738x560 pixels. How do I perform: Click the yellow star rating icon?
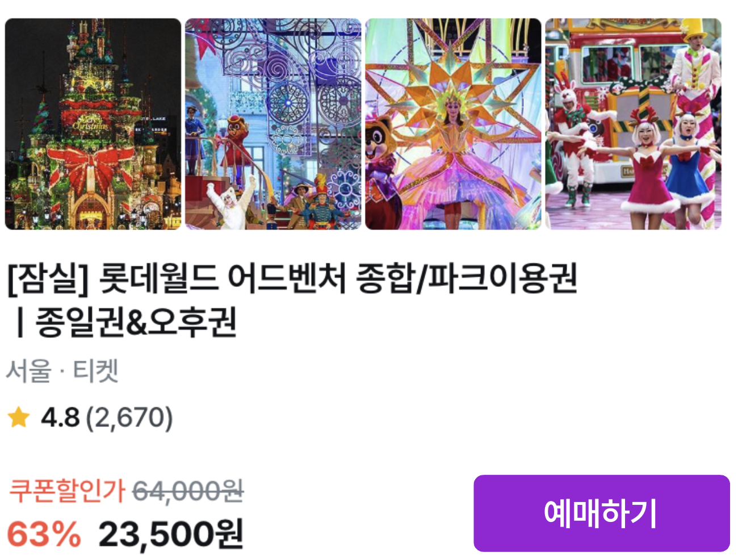point(18,417)
